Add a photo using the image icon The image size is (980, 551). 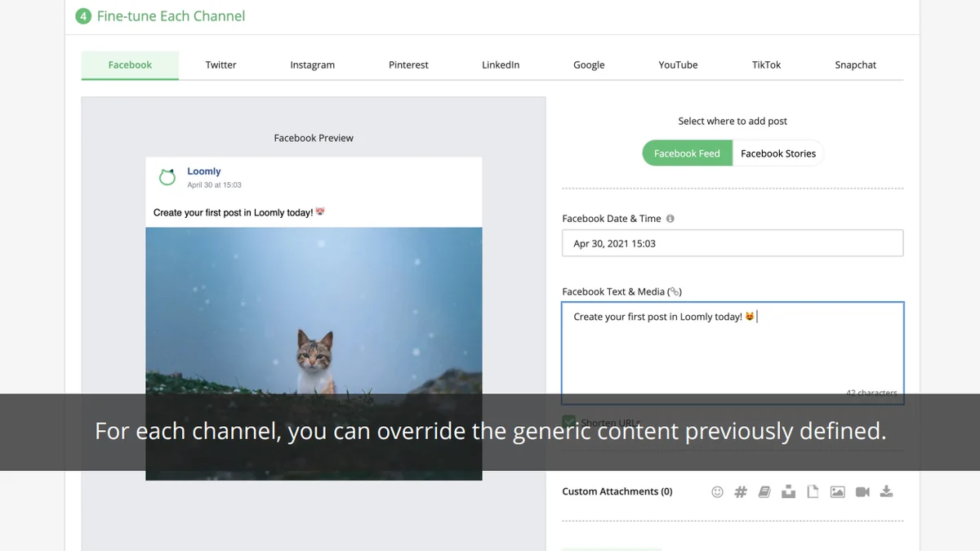837,491
